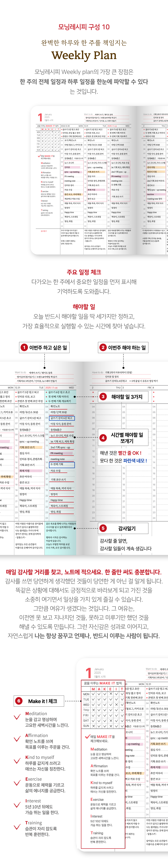This screenshot has width=168, height=868.
Task: Click the red number 4 circle badge
Action: (x=103, y=438)
